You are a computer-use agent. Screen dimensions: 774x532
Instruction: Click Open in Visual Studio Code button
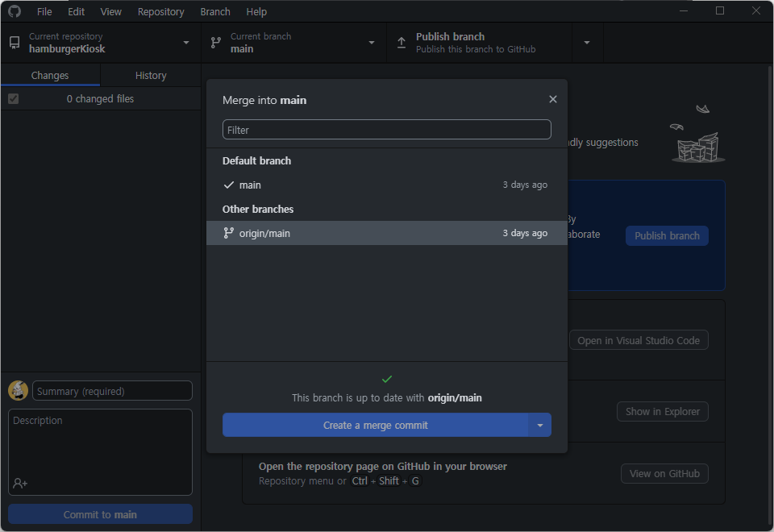point(639,340)
